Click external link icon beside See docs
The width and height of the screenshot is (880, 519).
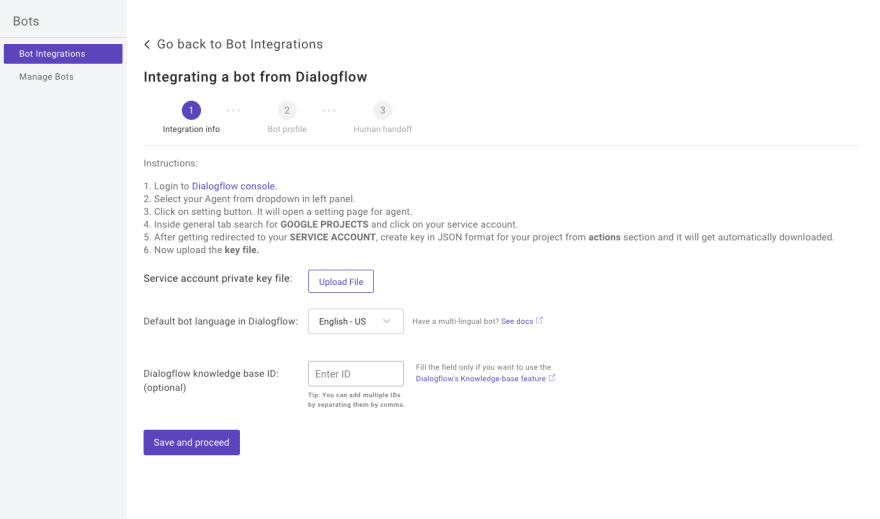click(539, 321)
